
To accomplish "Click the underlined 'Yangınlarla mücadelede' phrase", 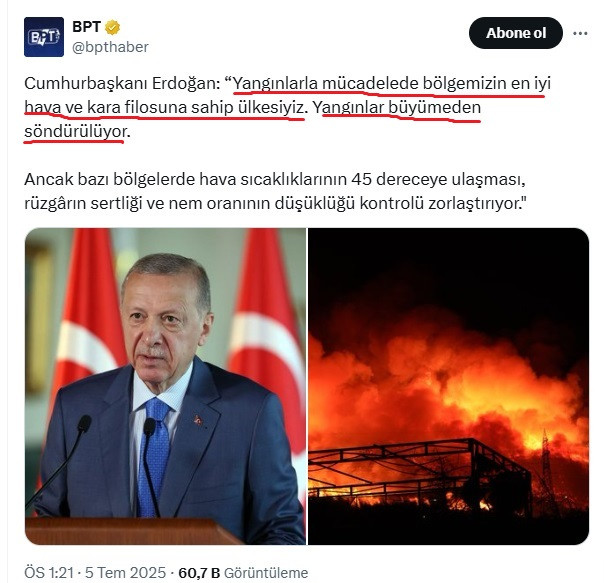I will pos(326,83).
